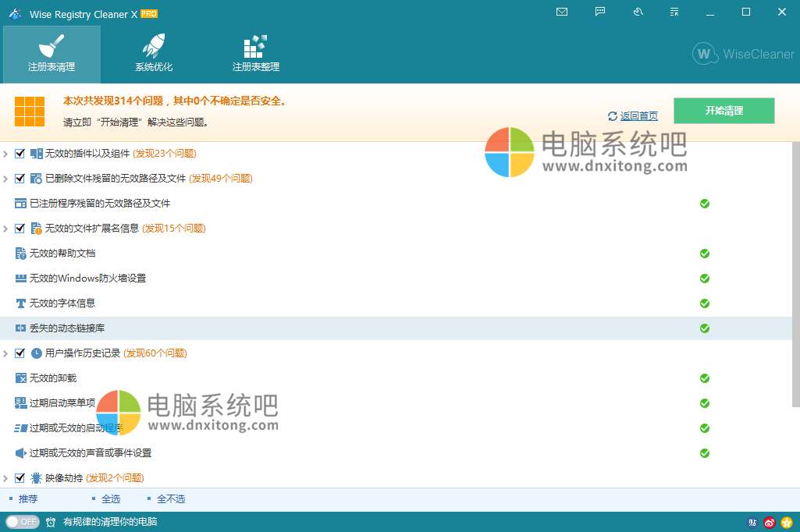Click the 丢失的动态链接库 icon
Image resolution: width=800 pixels, height=532 pixels.
(x=20, y=328)
